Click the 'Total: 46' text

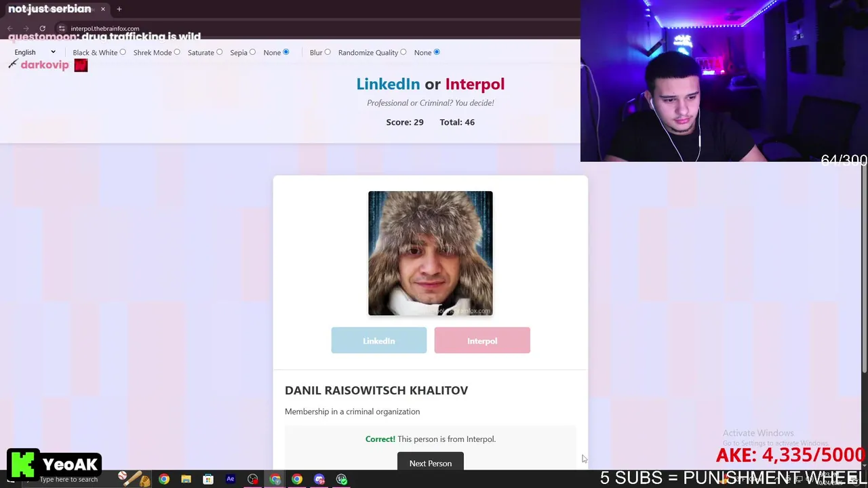pos(457,122)
